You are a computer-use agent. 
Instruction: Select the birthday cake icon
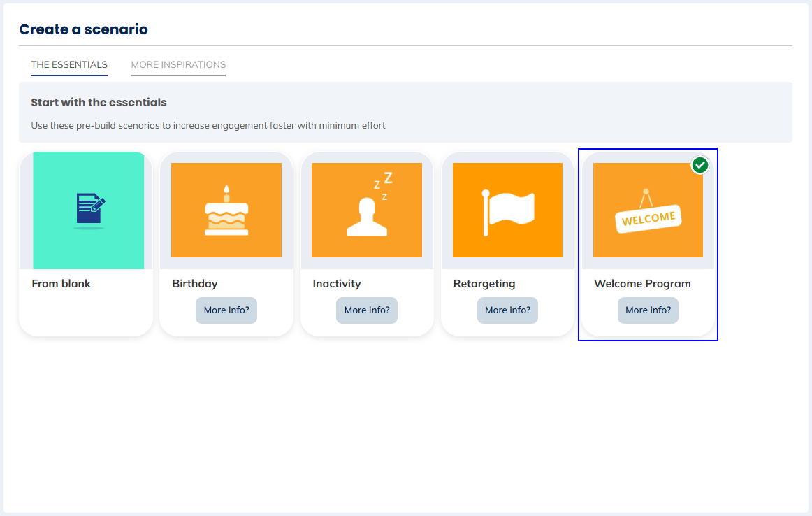tap(226, 210)
